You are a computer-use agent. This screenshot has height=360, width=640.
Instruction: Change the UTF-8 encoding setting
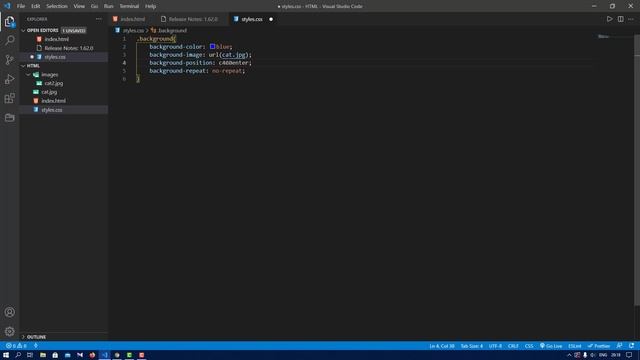[495, 346]
